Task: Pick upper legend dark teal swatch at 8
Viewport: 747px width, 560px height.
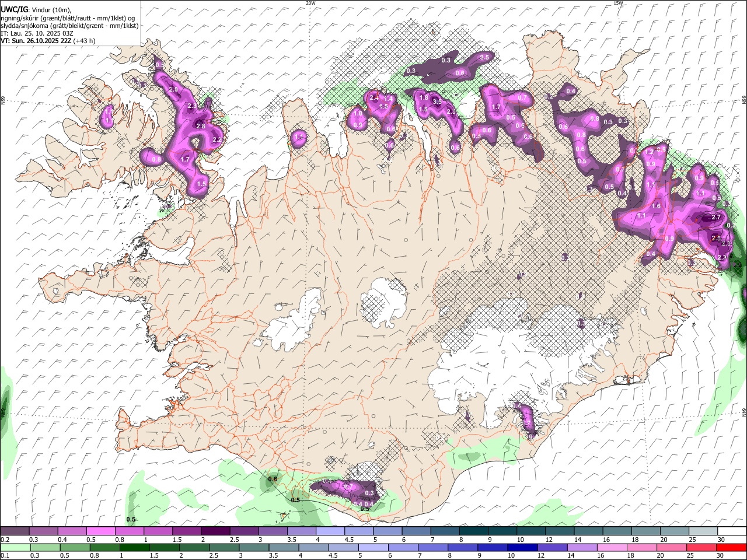Action: 474,531
